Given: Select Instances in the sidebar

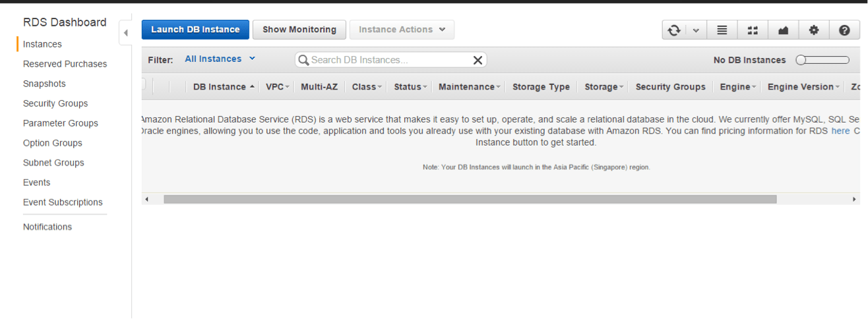Looking at the screenshot, I should [42, 44].
